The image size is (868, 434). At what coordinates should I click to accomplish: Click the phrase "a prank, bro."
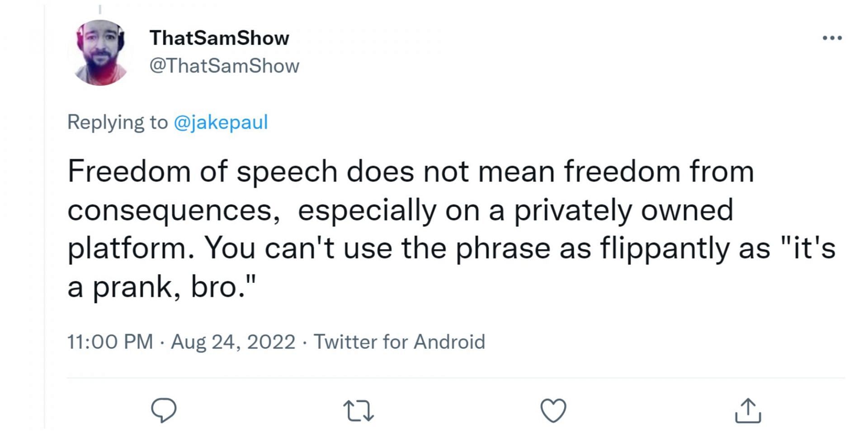[162, 287]
